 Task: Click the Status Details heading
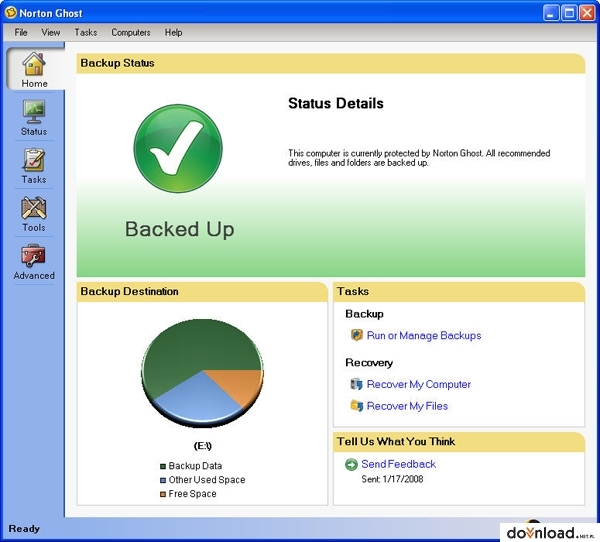click(336, 103)
